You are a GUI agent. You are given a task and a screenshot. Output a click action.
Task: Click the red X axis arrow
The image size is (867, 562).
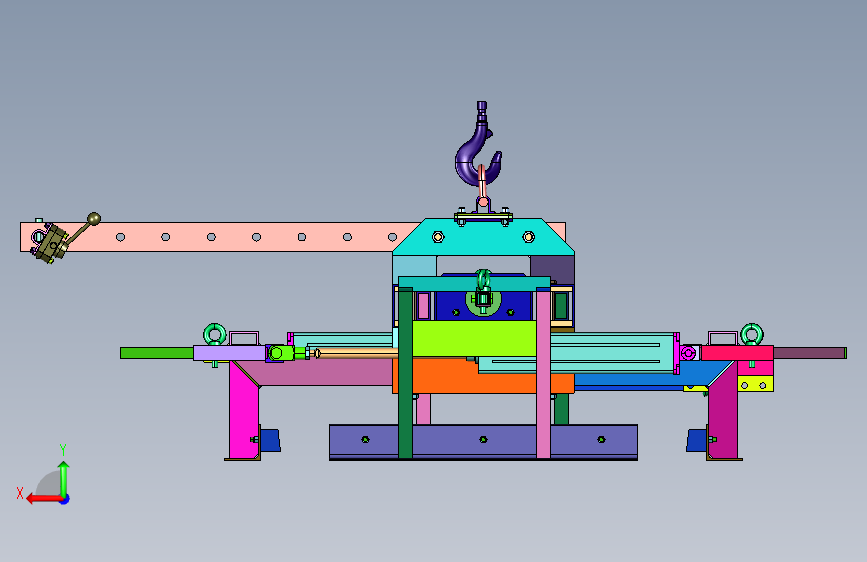pos(43,499)
